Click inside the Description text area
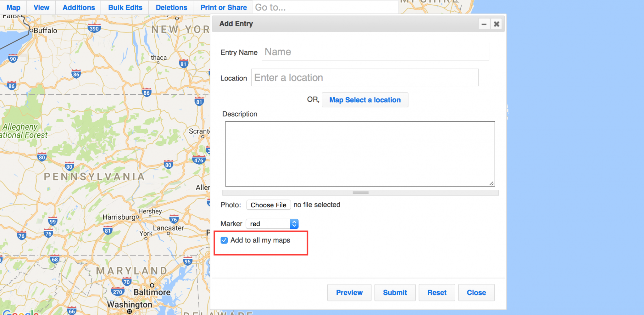Image resolution: width=644 pixels, height=315 pixels. 360,154
